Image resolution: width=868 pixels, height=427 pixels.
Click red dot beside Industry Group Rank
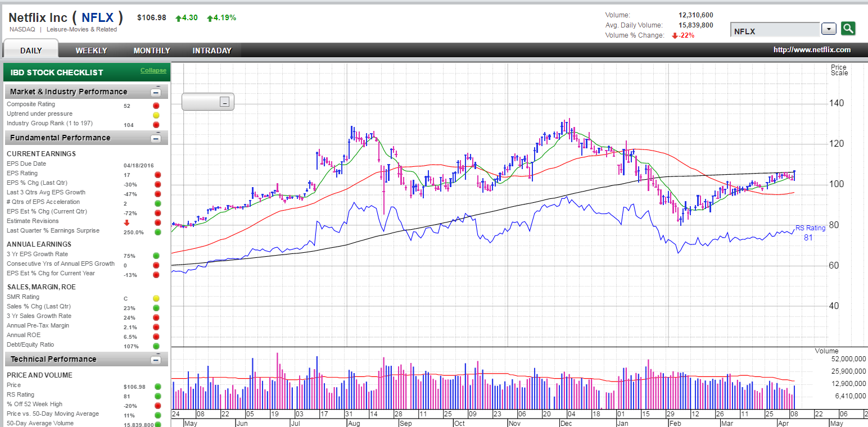click(156, 125)
